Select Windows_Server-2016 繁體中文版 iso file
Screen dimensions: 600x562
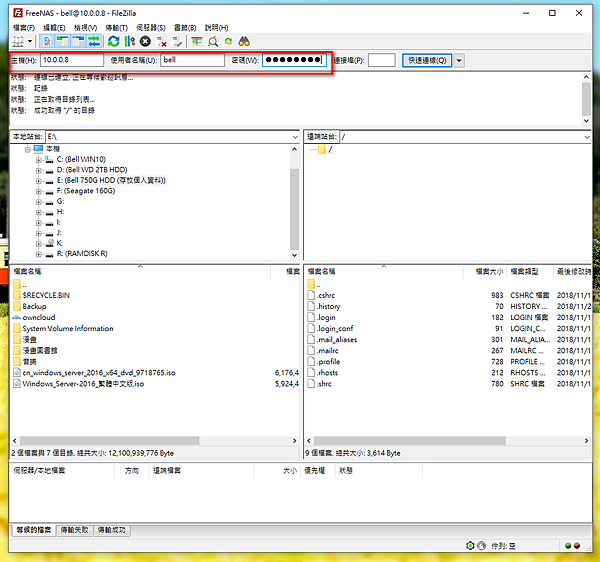[x=83, y=384]
